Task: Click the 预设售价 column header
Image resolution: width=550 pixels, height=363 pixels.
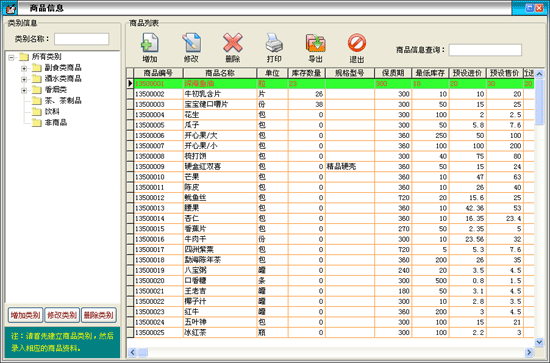Action: pyautogui.click(x=504, y=73)
